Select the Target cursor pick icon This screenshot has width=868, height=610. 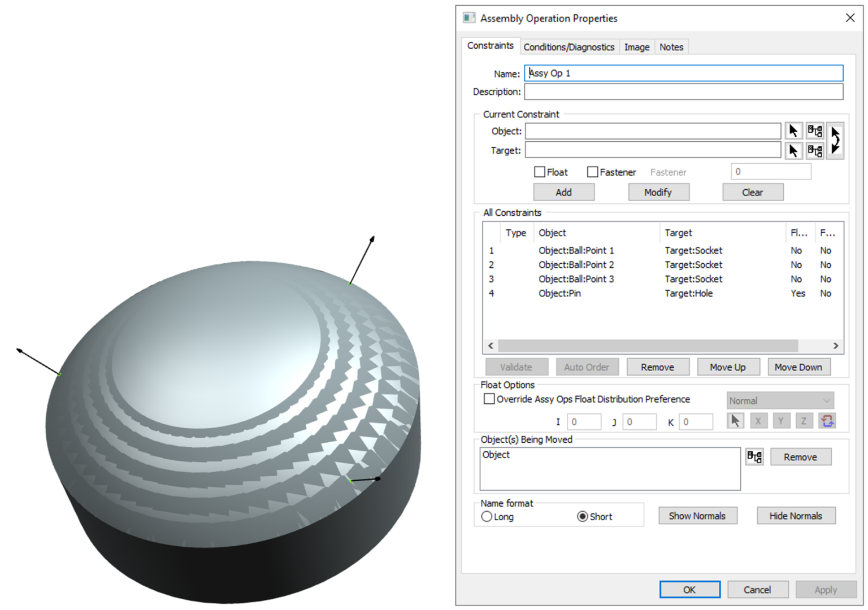click(793, 150)
